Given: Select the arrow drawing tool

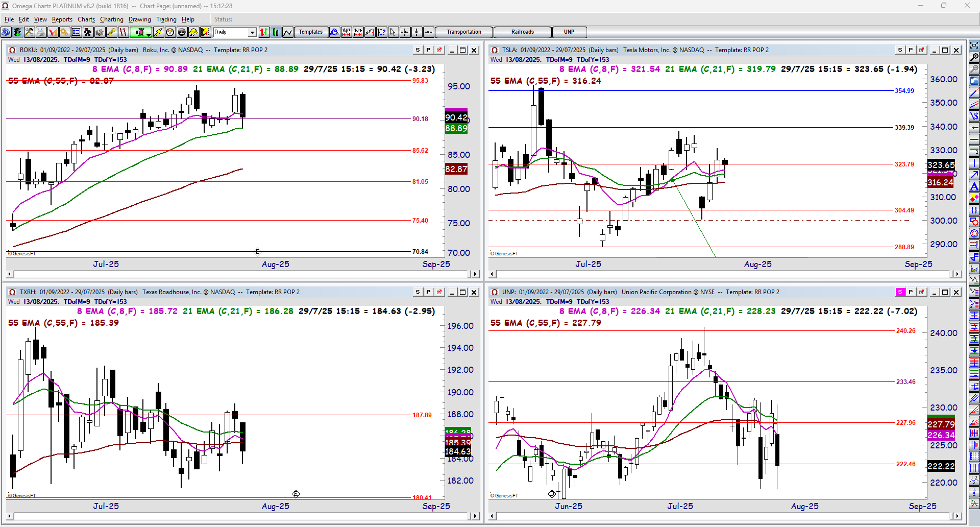Looking at the screenshot, I should point(974,175).
